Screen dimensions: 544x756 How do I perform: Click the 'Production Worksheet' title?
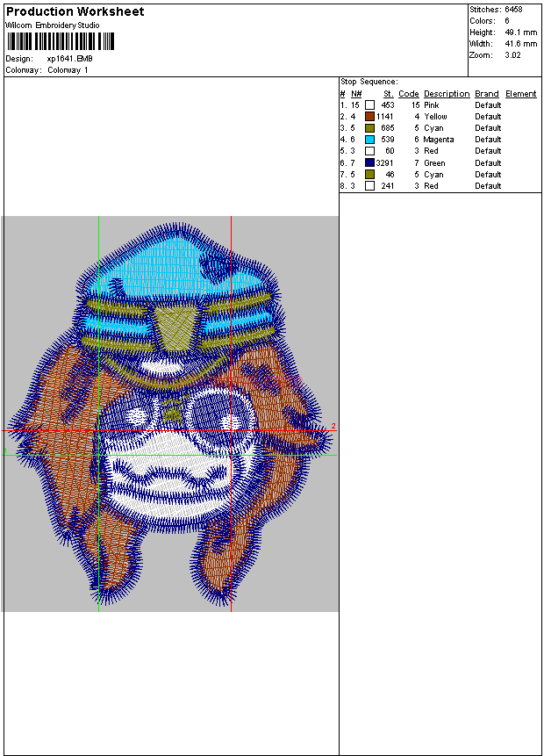(x=75, y=11)
